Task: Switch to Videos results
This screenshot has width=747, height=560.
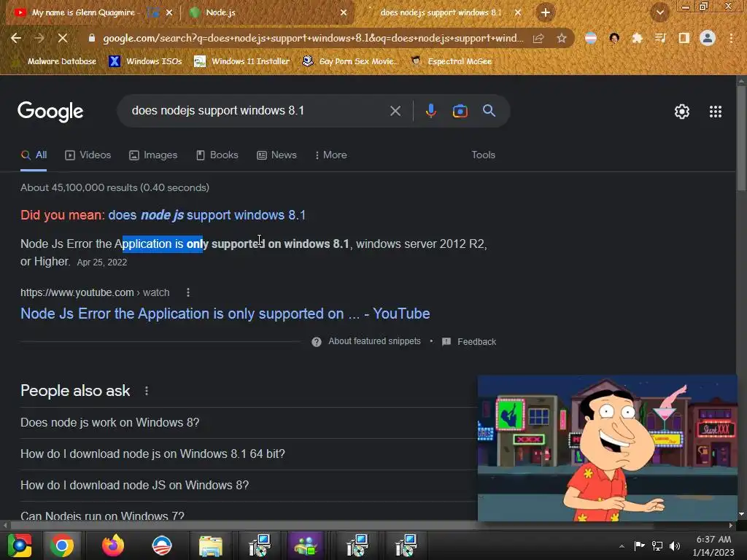Action: tap(88, 155)
